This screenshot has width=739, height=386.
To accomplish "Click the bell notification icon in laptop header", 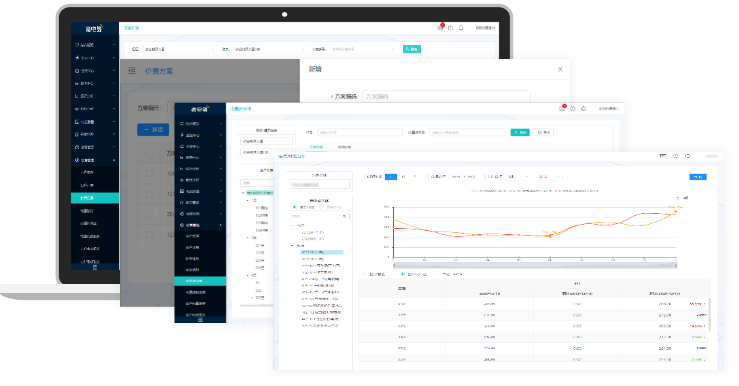I will [x=461, y=28].
